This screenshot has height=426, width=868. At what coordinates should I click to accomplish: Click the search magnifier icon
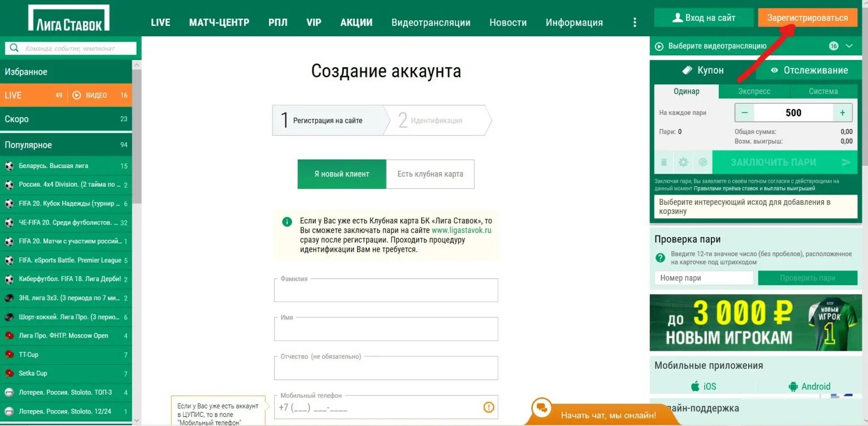tap(15, 48)
